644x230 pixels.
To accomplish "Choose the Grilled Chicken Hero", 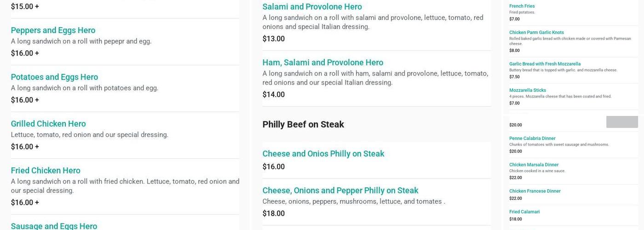I will [x=48, y=124].
